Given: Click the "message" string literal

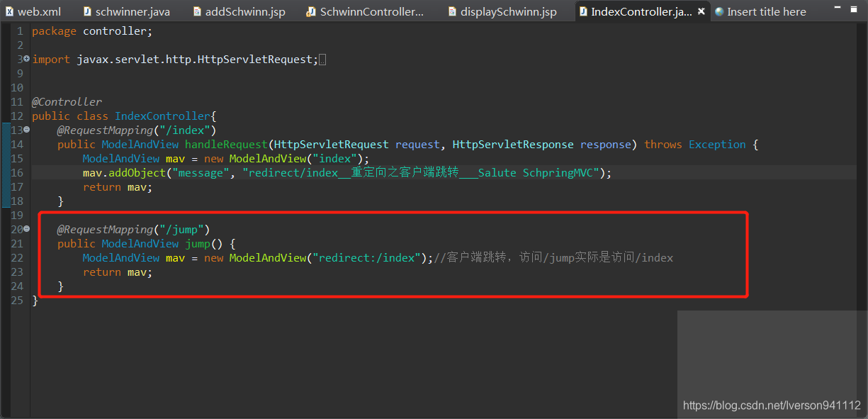Looking at the screenshot, I should tap(201, 173).
